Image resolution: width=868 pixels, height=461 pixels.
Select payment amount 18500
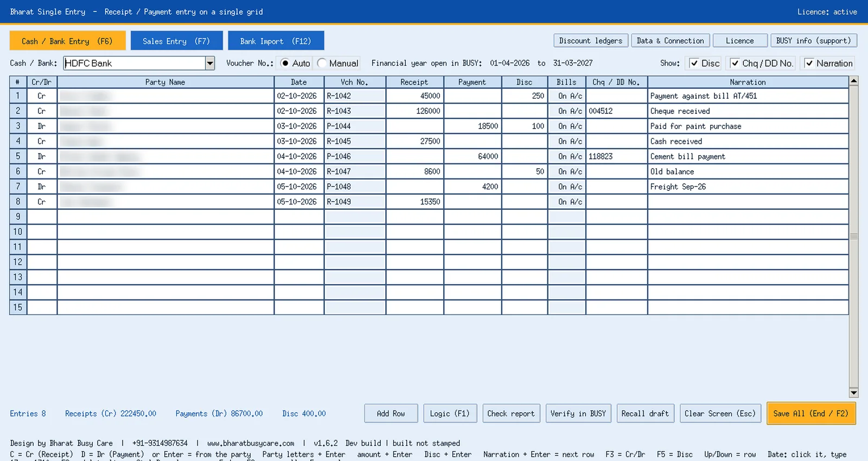click(x=473, y=126)
